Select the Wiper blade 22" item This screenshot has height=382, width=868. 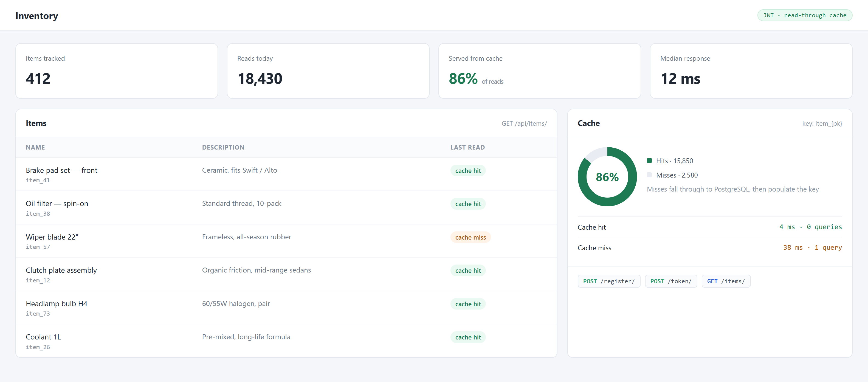click(52, 237)
